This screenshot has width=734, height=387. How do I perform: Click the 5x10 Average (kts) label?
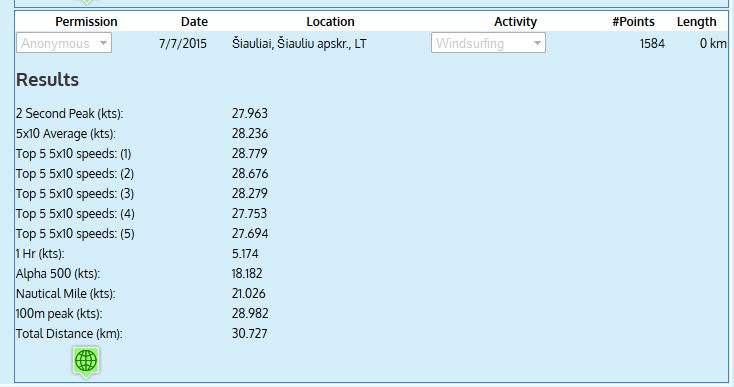[x=66, y=134]
